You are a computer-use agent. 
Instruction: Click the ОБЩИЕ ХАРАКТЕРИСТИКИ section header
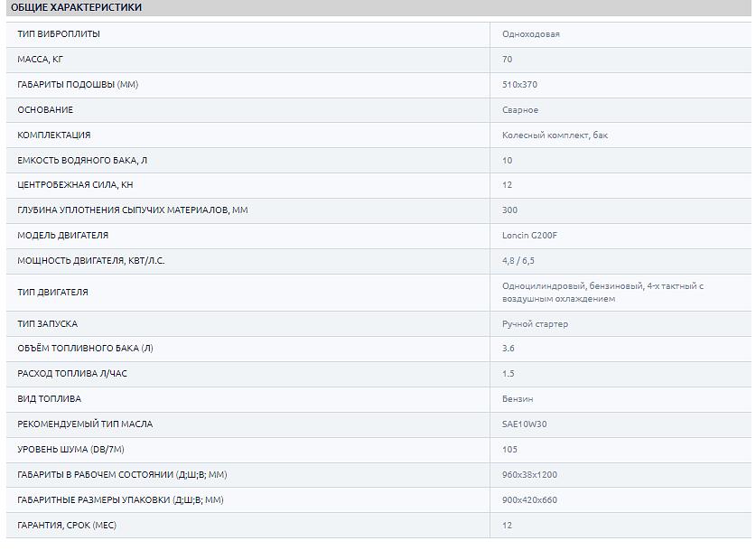tap(76, 7)
